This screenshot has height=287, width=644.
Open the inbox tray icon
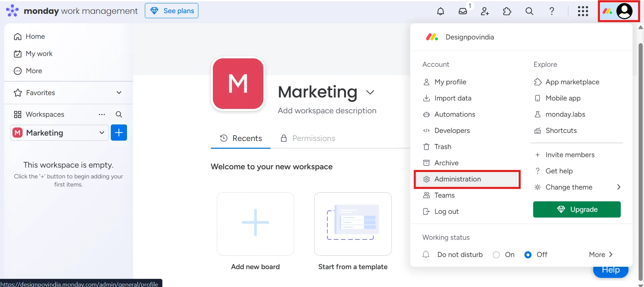tap(463, 11)
